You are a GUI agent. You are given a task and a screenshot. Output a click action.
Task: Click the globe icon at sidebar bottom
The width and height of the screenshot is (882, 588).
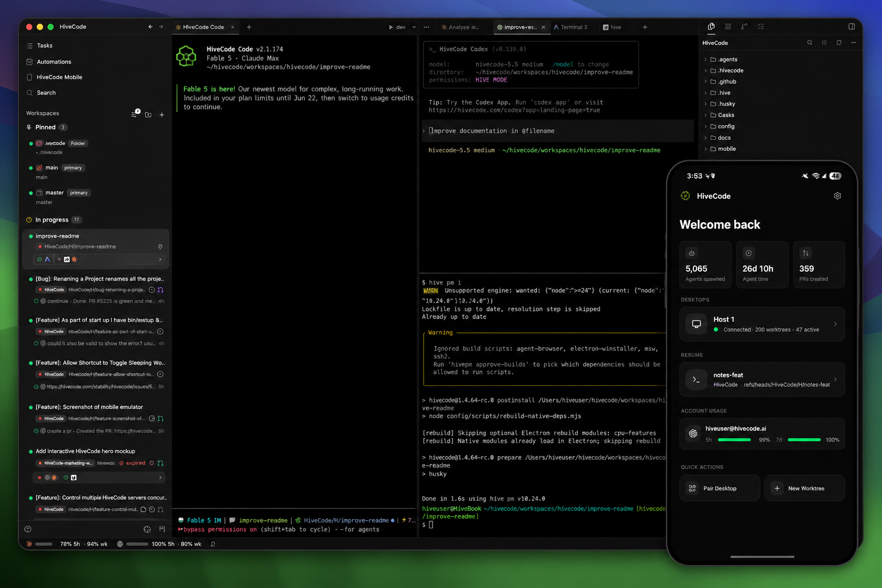pos(147,529)
